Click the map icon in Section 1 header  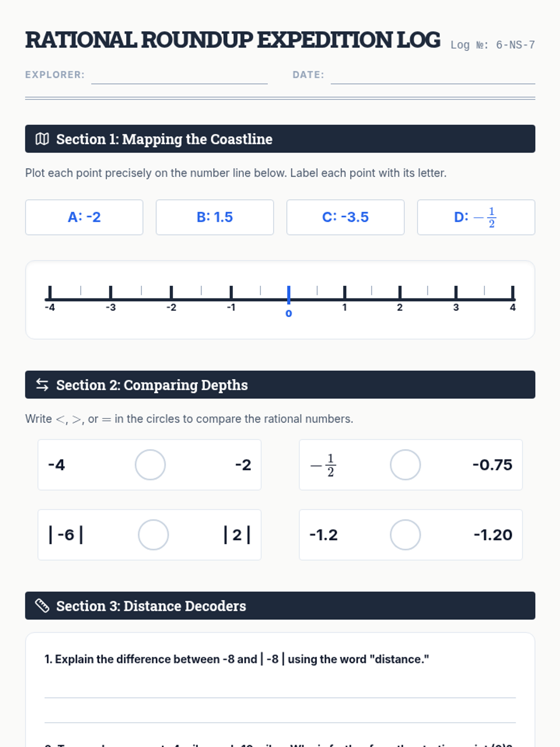(x=42, y=139)
